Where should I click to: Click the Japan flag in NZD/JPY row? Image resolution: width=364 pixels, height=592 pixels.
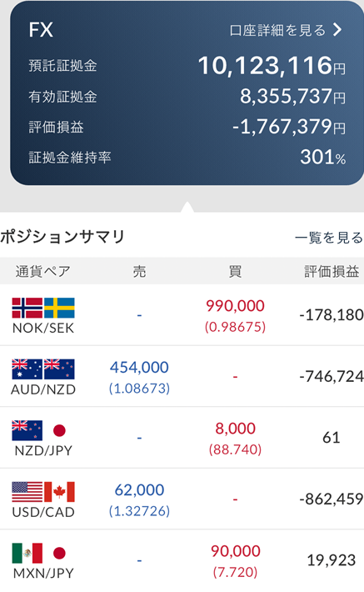click(59, 430)
